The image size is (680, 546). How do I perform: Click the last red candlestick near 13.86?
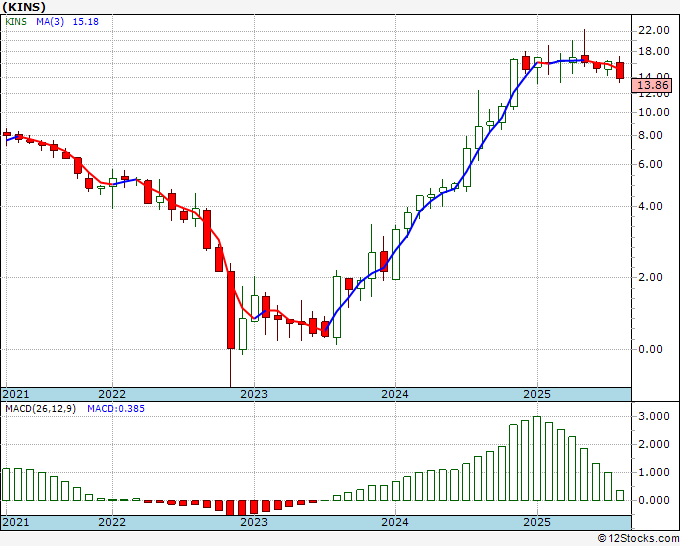coord(620,70)
